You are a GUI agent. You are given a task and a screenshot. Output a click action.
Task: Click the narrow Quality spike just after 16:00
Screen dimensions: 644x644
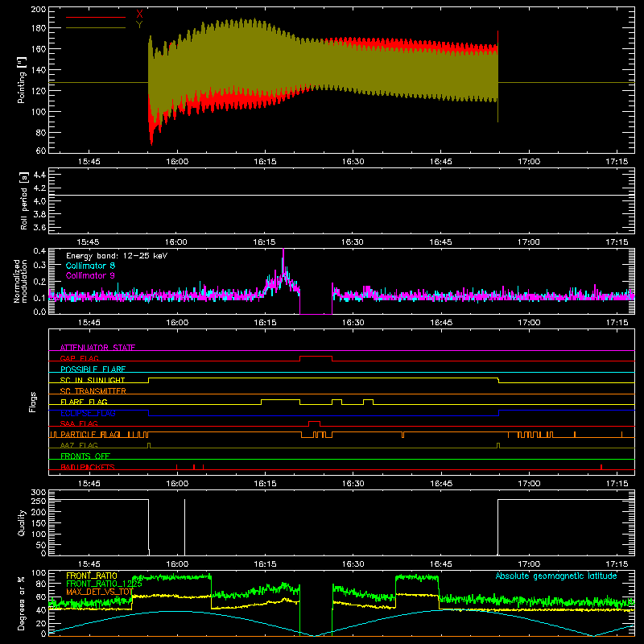coord(184,527)
